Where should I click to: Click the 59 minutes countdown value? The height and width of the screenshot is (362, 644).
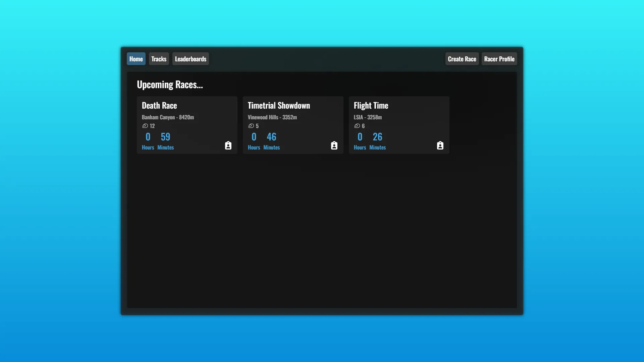[165, 137]
